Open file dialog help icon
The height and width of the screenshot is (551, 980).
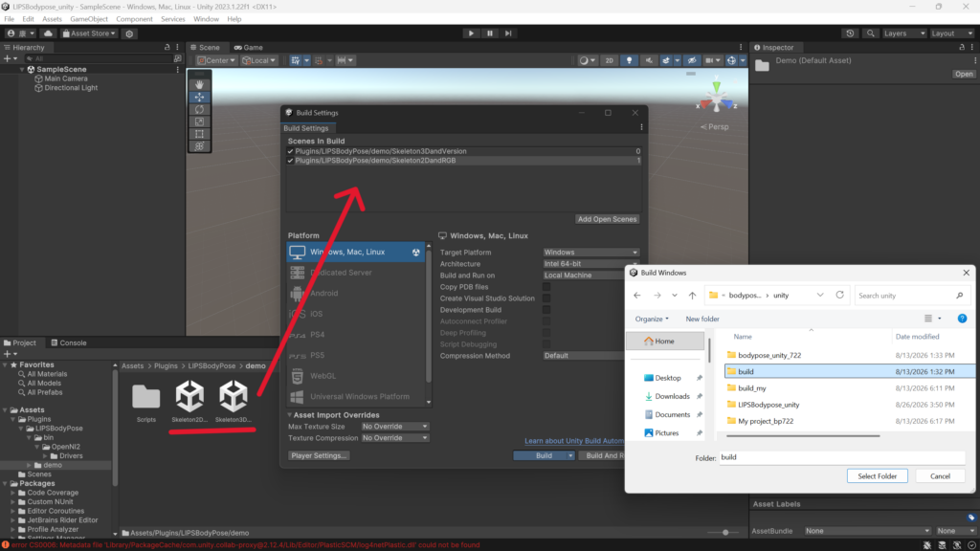click(x=962, y=319)
